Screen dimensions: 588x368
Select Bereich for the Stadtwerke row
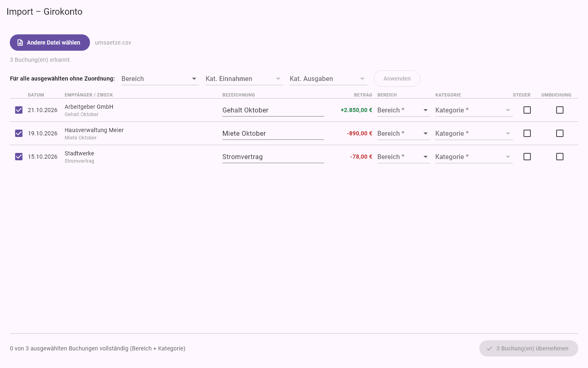click(x=404, y=157)
